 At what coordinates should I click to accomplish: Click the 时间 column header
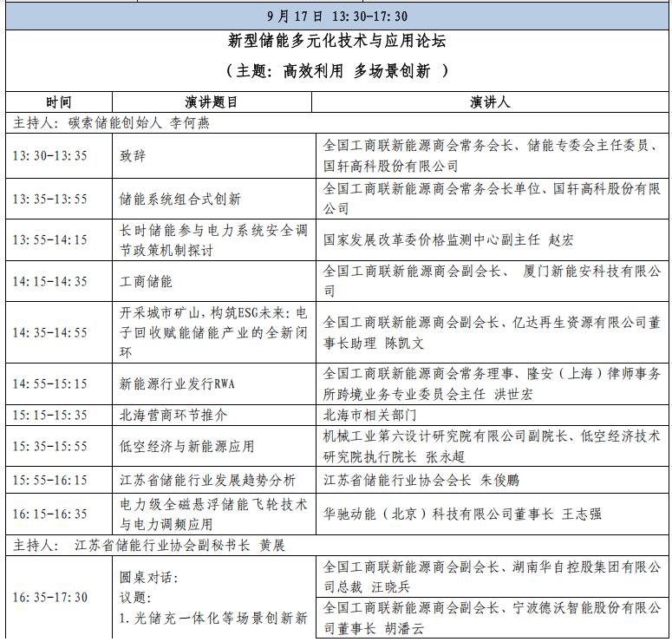click(59, 102)
